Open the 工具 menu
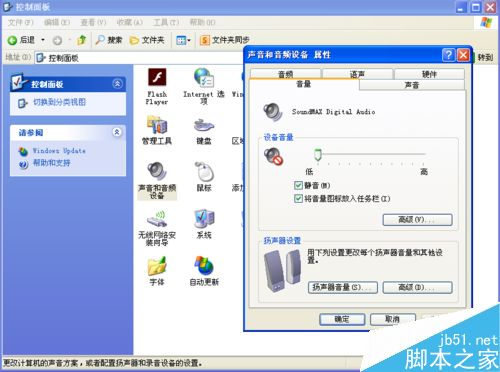This screenshot has height=372, width=500. point(166,22)
